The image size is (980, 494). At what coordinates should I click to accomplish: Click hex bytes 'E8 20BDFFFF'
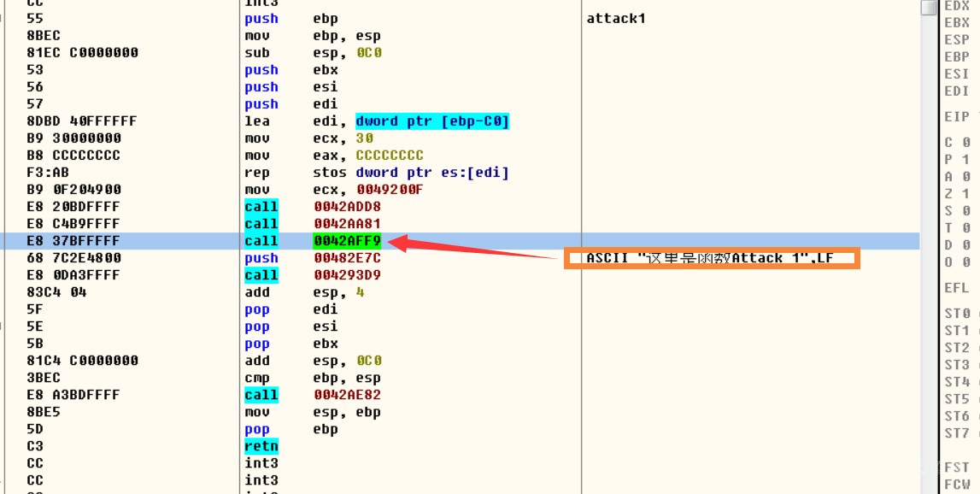[73, 207]
